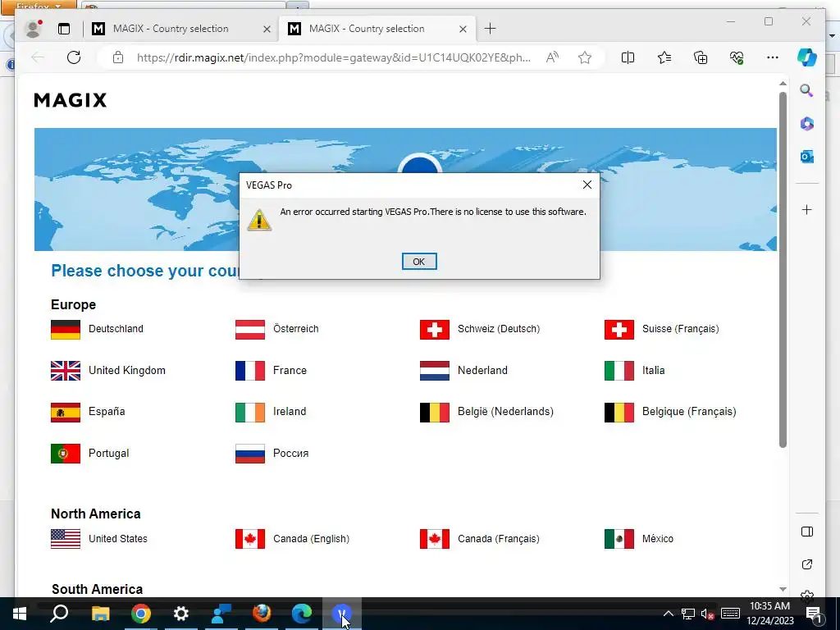Click the scrollbar up arrow
Screen dimensions: 840x630
(783, 84)
